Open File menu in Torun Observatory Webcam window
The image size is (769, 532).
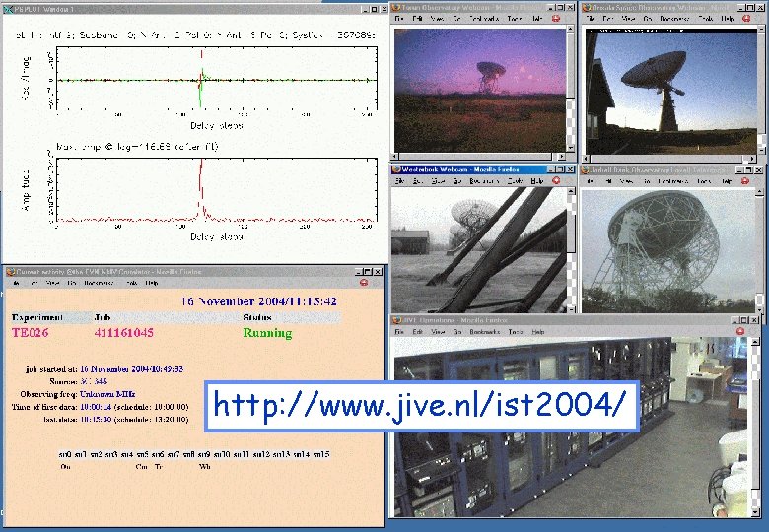(399, 18)
